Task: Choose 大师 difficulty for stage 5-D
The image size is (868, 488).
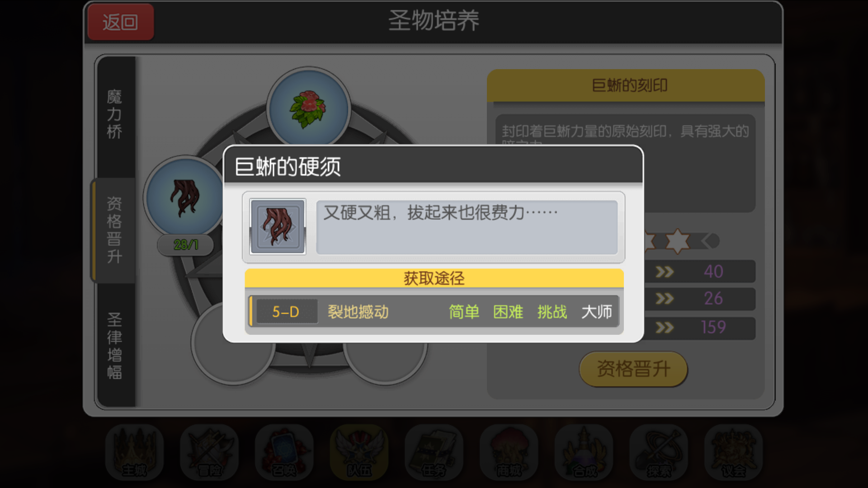Action: click(597, 312)
